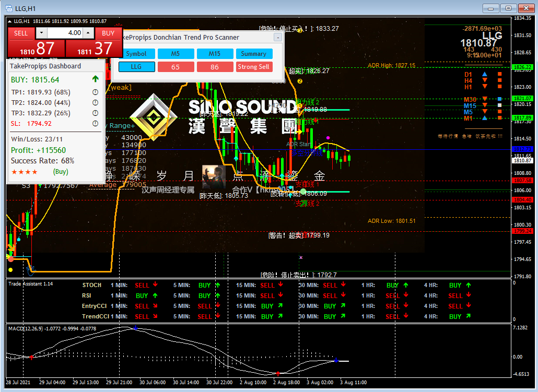
Task: Click the orange square in the D1 row
Action: point(499,74)
